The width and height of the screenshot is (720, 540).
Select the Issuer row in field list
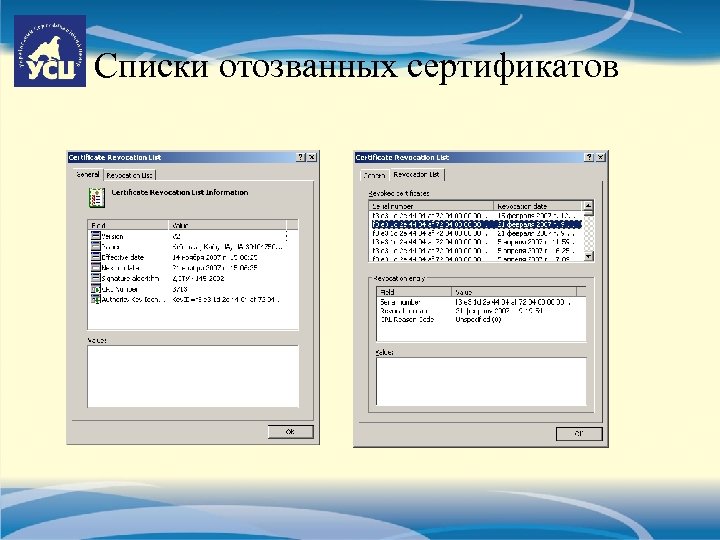coord(186,247)
